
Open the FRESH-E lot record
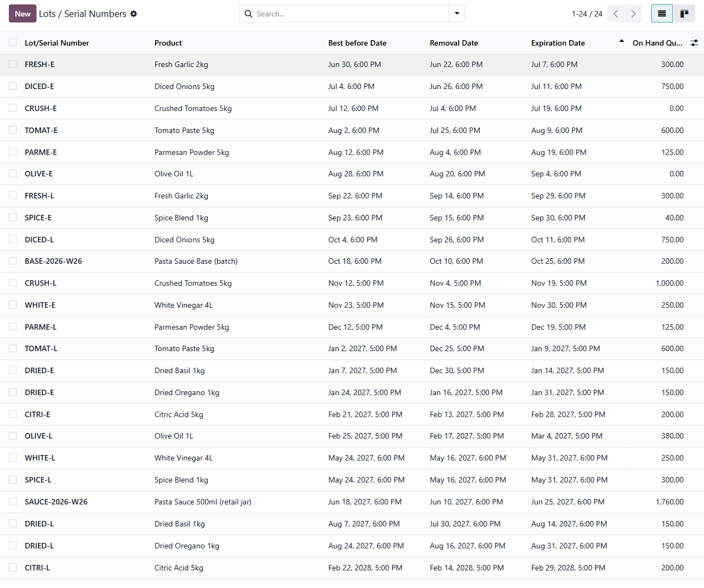[x=40, y=64]
